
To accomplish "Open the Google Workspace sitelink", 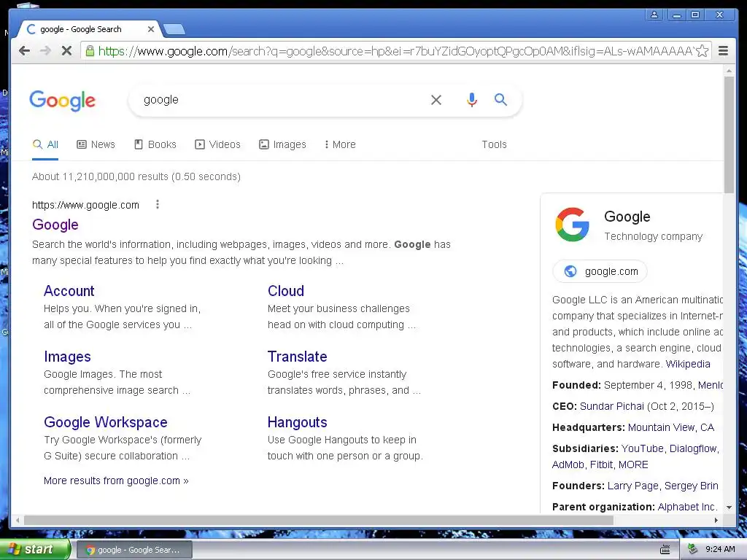I will (x=106, y=422).
